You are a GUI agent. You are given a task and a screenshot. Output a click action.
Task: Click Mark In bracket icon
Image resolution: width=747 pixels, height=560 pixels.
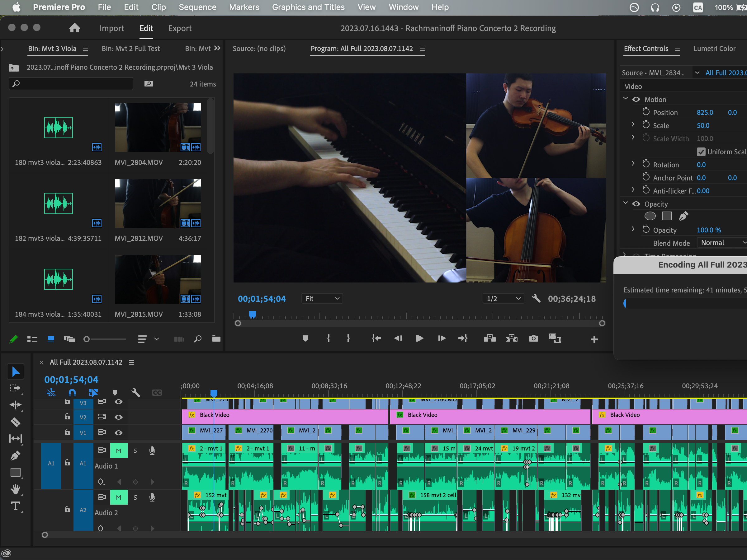(328, 338)
